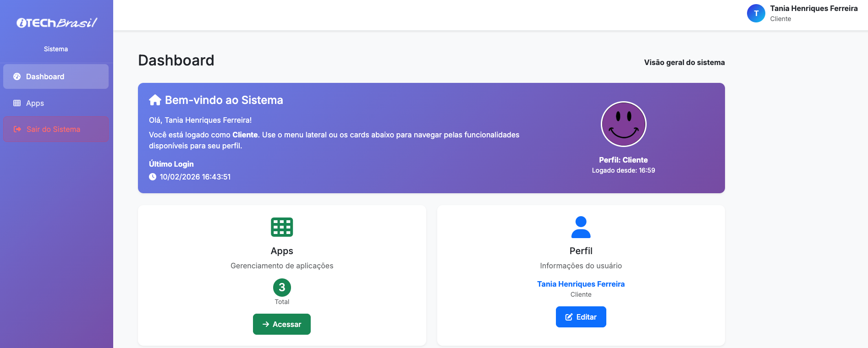Viewport: 868px width, 348px height.
Task: Click the 'Apps' card title
Action: pyautogui.click(x=282, y=251)
